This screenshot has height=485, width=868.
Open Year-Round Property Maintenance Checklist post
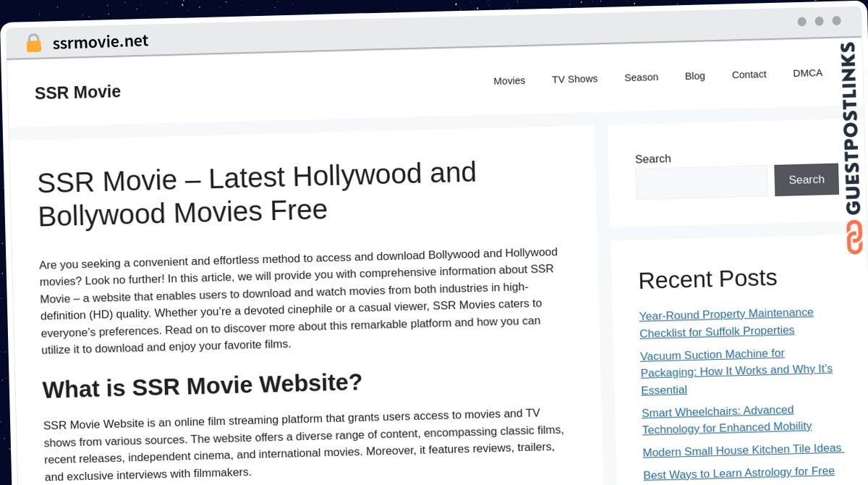pos(726,322)
